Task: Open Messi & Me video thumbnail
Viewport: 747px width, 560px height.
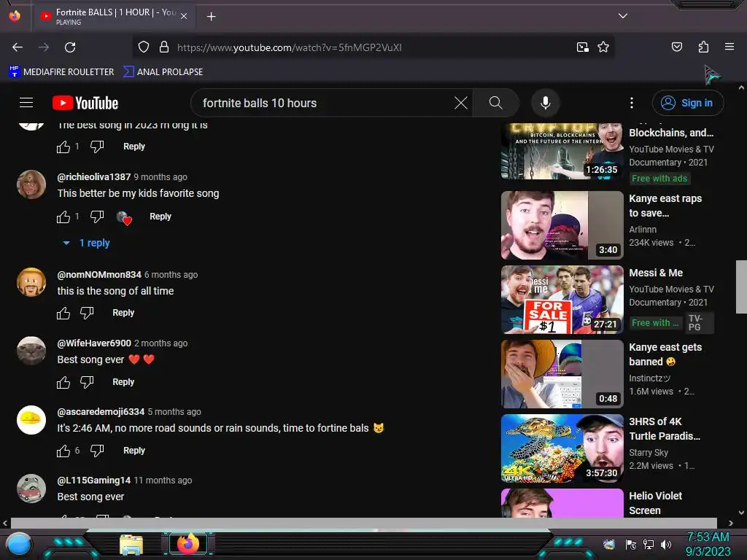Action: tap(562, 300)
